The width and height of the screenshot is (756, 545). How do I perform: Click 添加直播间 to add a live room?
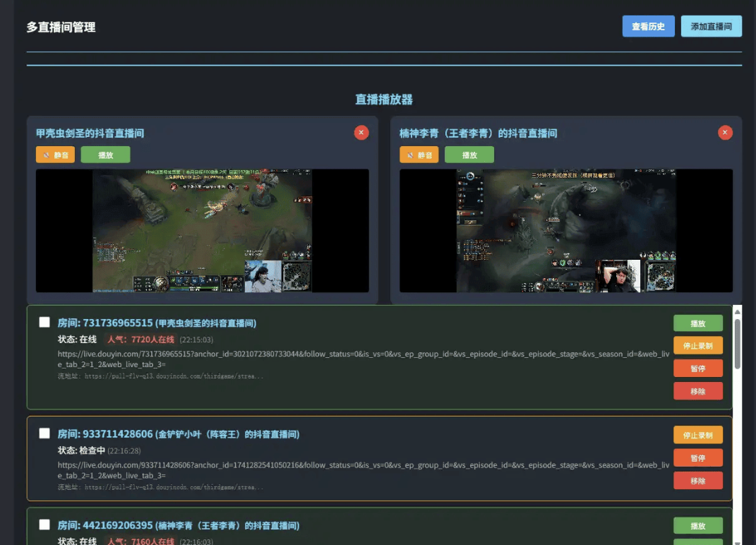tap(712, 26)
